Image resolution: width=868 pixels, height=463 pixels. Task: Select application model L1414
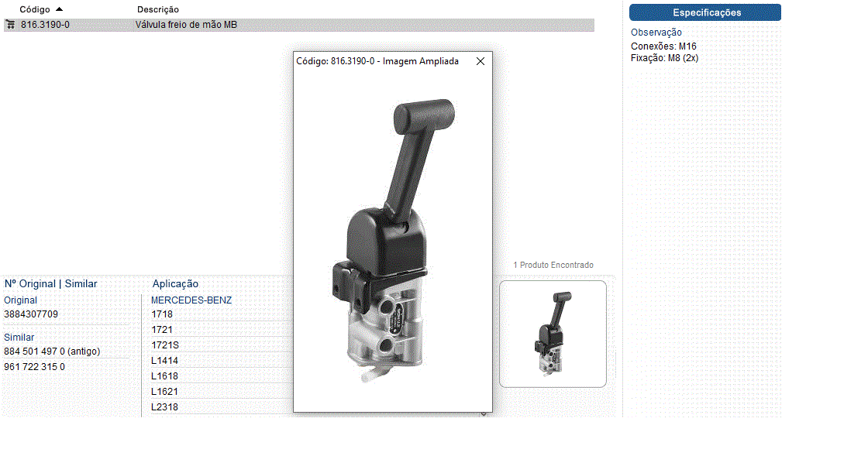[x=165, y=361]
